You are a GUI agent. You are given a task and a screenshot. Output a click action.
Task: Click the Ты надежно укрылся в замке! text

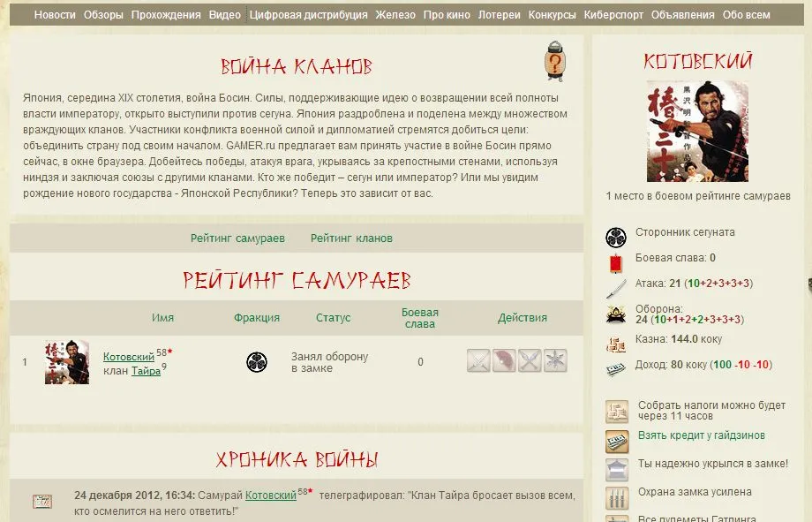(x=713, y=464)
